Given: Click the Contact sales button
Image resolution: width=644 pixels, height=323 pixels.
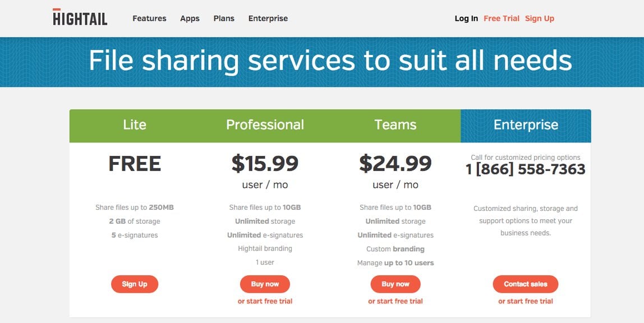Looking at the screenshot, I should 526,284.
